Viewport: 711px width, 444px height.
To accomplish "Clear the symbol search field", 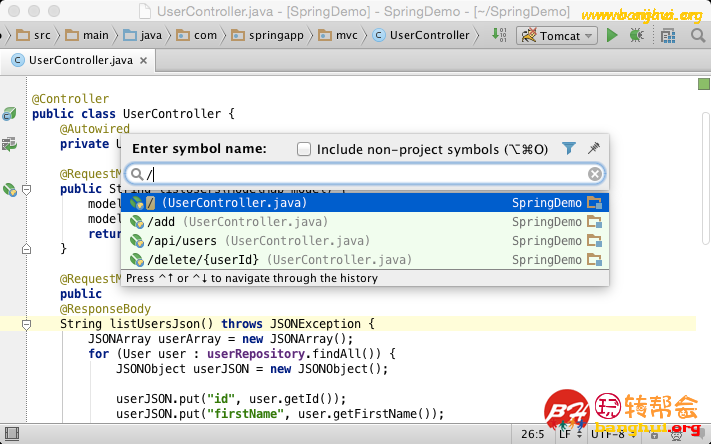I will [594, 174].
